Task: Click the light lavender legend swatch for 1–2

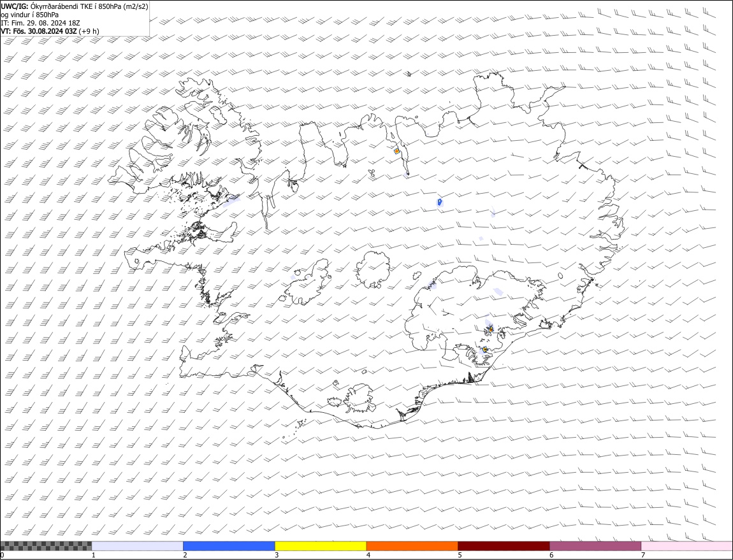Action: (x=138, y=546)
